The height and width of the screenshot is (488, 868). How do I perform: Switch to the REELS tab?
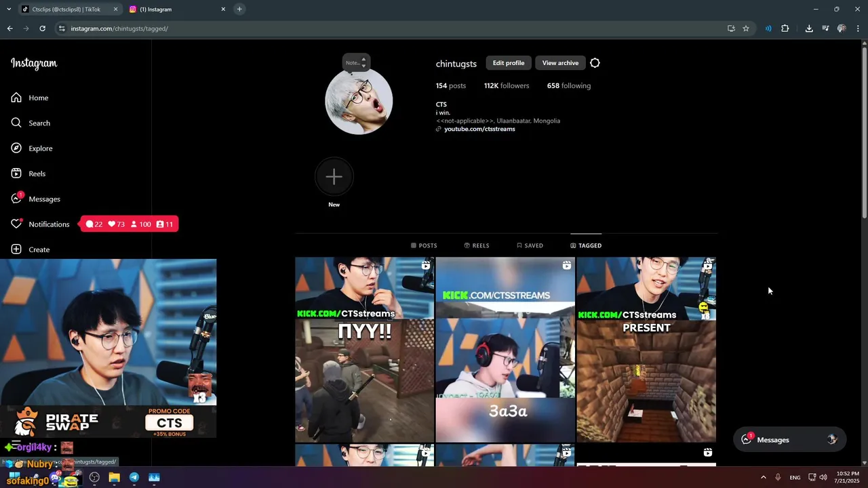coord(477,245)
